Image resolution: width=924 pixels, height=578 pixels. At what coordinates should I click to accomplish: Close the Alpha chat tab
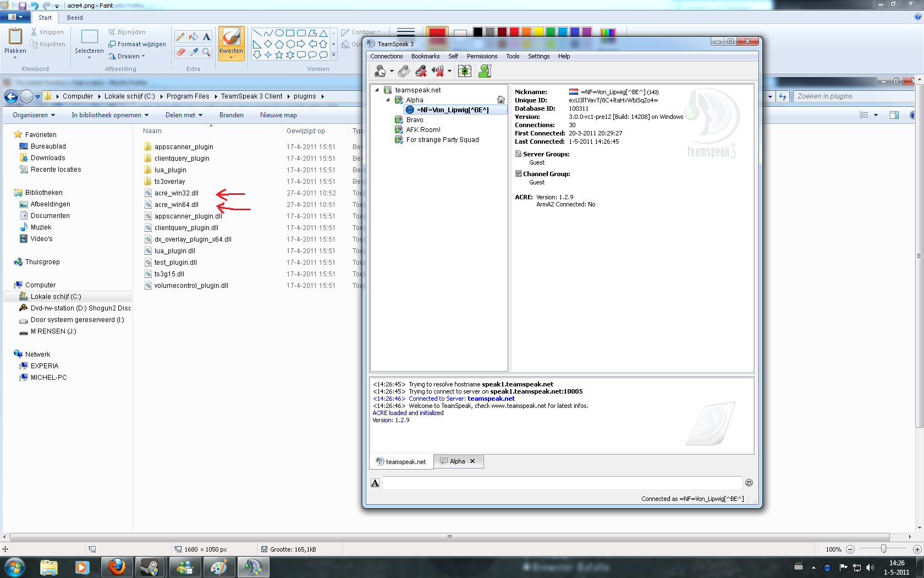472,461
